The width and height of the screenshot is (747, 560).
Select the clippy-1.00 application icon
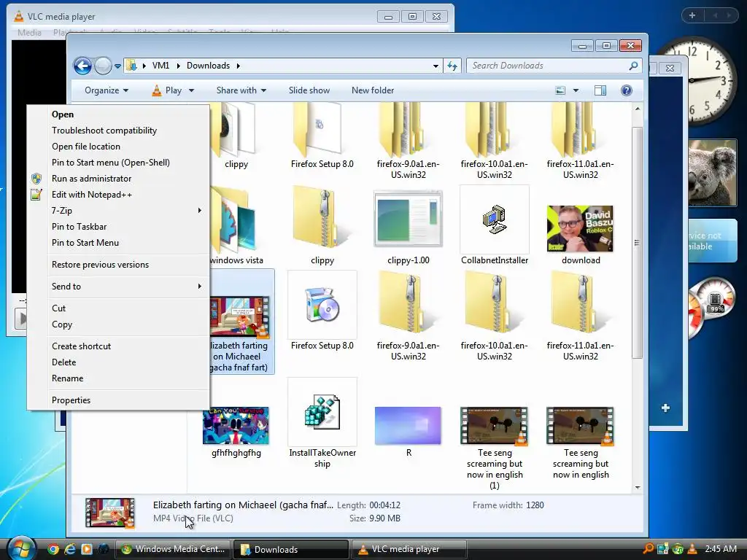coord(409,219)
